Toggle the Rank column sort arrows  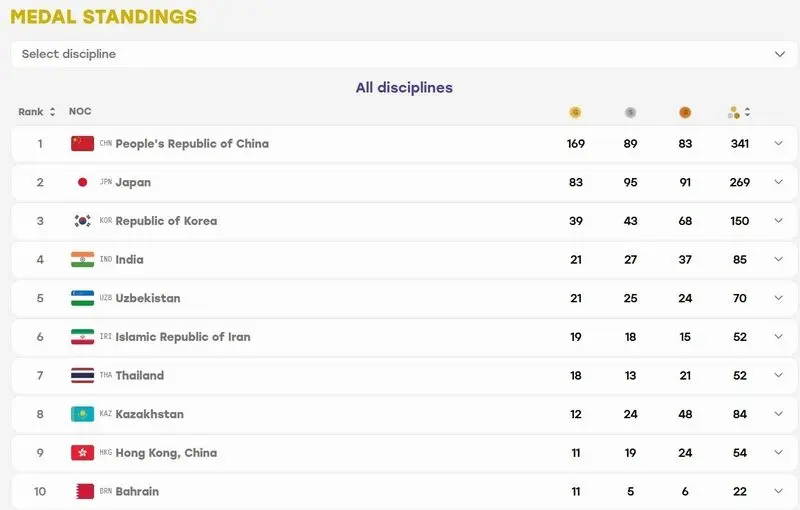click(x=52, y=112)
